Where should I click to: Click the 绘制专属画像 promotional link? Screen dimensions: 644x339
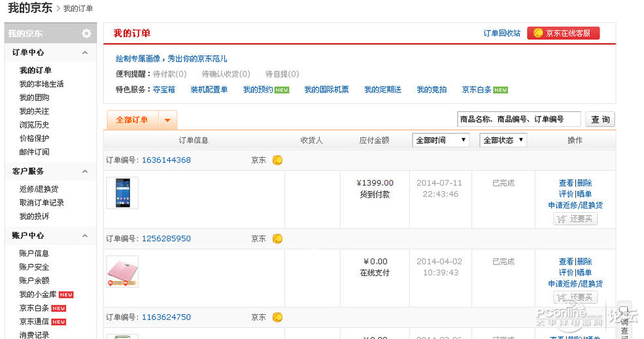pyautogui.click(x=171, y=59)
